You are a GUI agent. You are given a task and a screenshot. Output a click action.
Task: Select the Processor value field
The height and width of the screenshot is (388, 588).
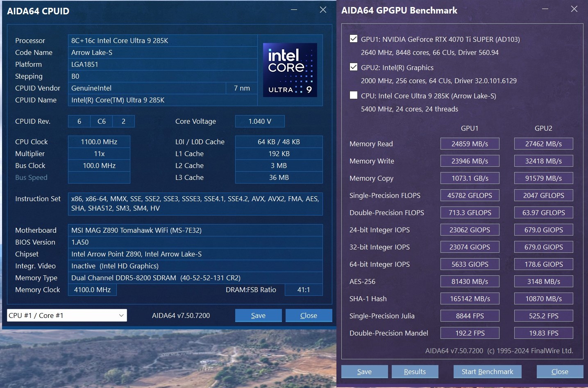tap(163, 41)
